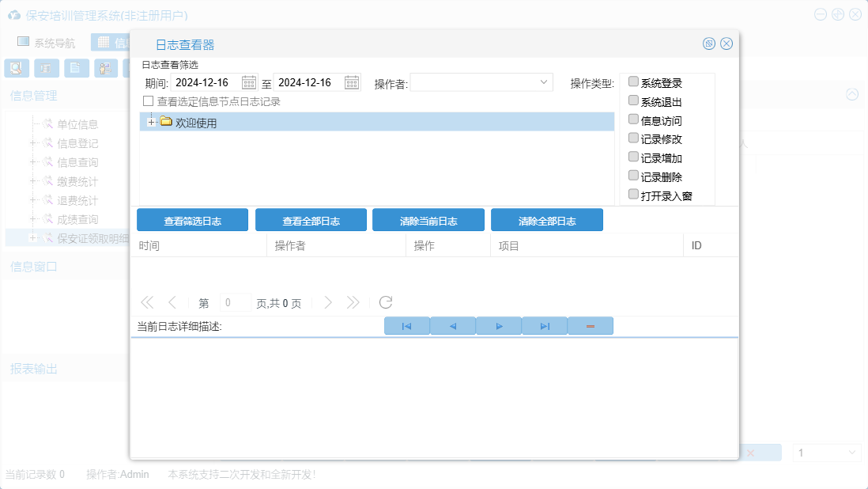Click the red minus delete log button
The height and width of the screenshot is (489, 868).
tap(590, 326)
